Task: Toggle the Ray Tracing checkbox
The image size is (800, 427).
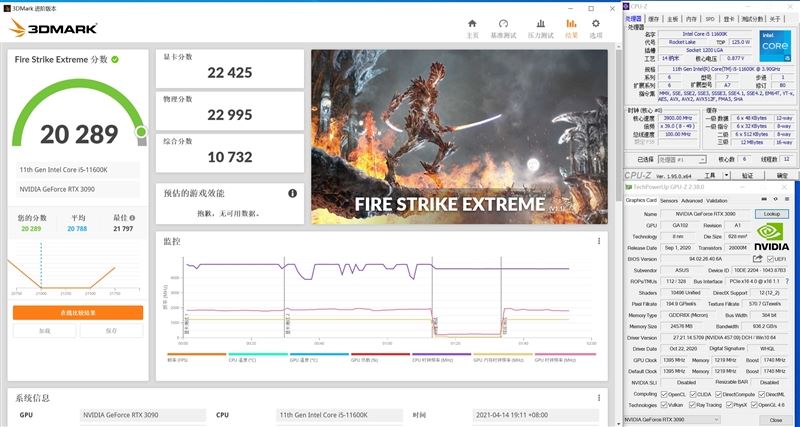Action: click(693, 405)
